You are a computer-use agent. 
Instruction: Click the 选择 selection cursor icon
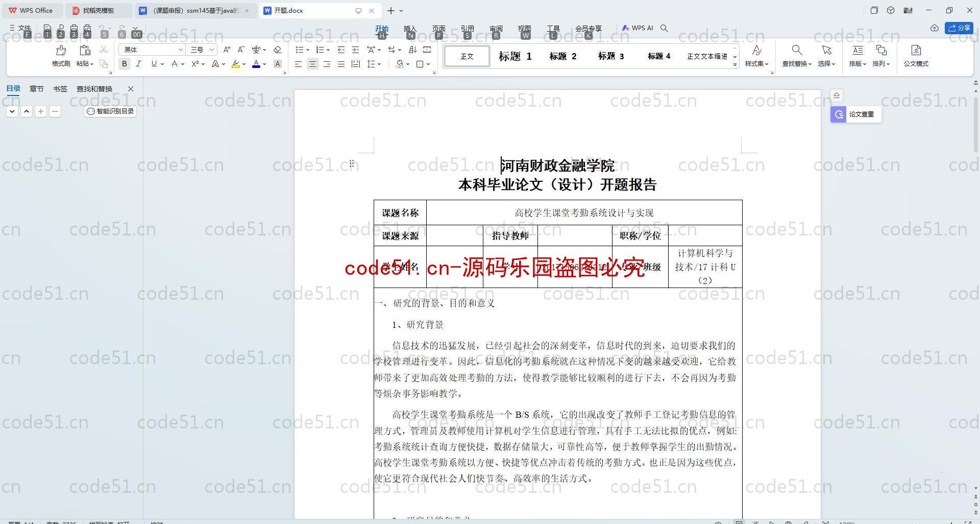point(826,50)
